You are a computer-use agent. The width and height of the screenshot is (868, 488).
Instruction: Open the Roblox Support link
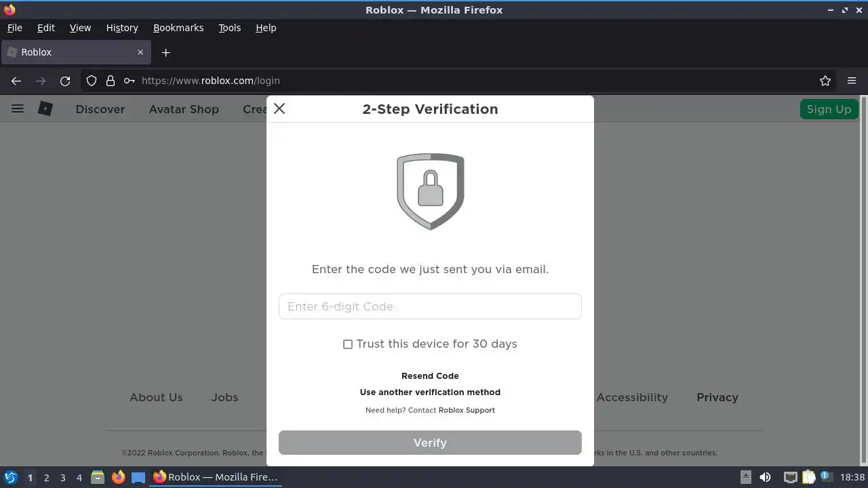(x=467, y=410)
